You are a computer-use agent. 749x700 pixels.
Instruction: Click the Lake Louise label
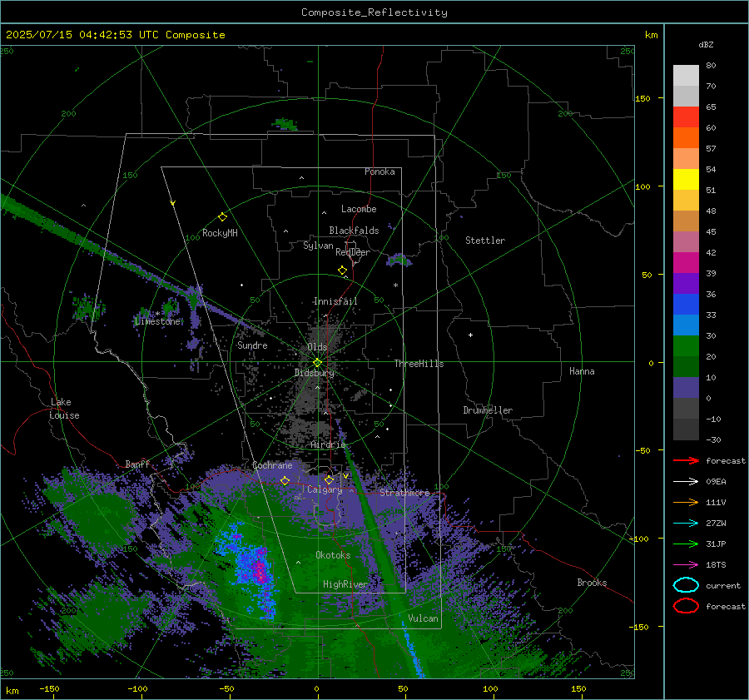click(64, 409)
